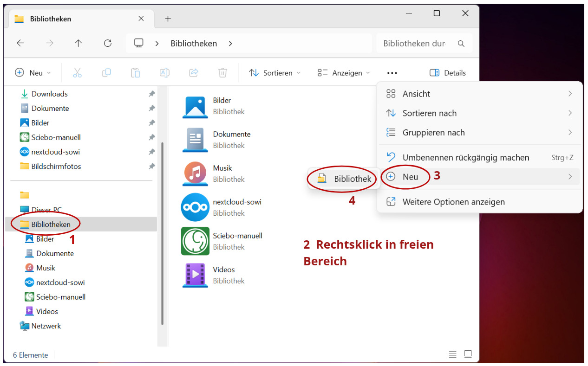Unpin Downloads in the sidebar
Viewport: 588px width, 366px height.
151,94
